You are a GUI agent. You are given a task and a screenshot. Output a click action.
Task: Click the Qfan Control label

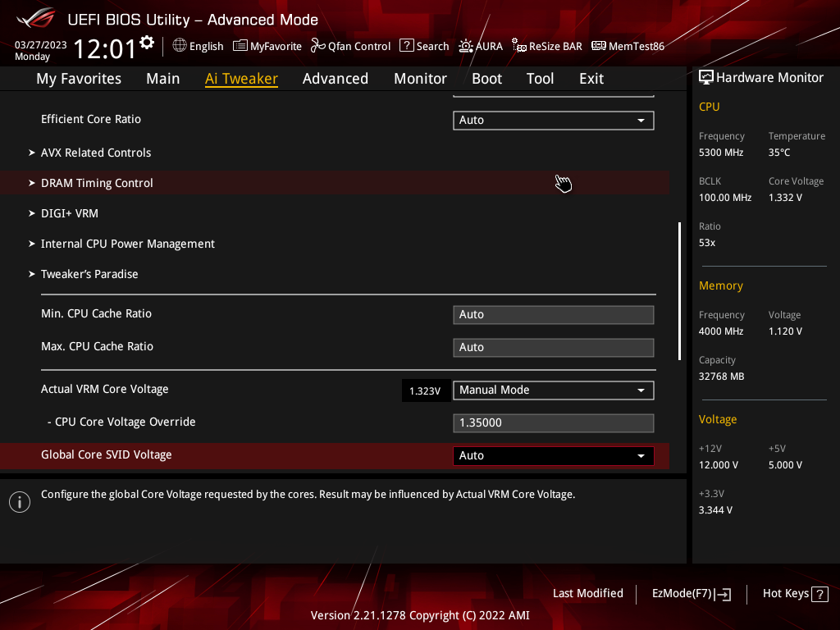pyautogui.click(x=359, y=47)
